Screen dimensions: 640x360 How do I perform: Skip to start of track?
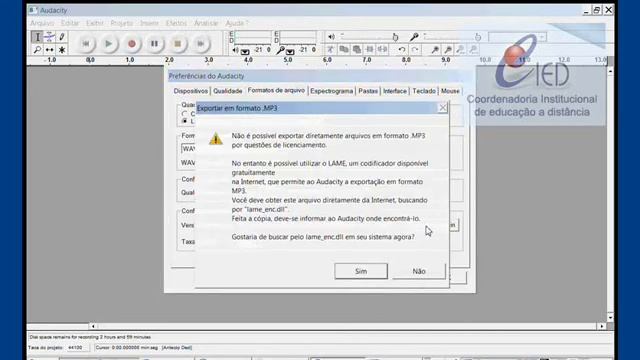coord(86,43)
